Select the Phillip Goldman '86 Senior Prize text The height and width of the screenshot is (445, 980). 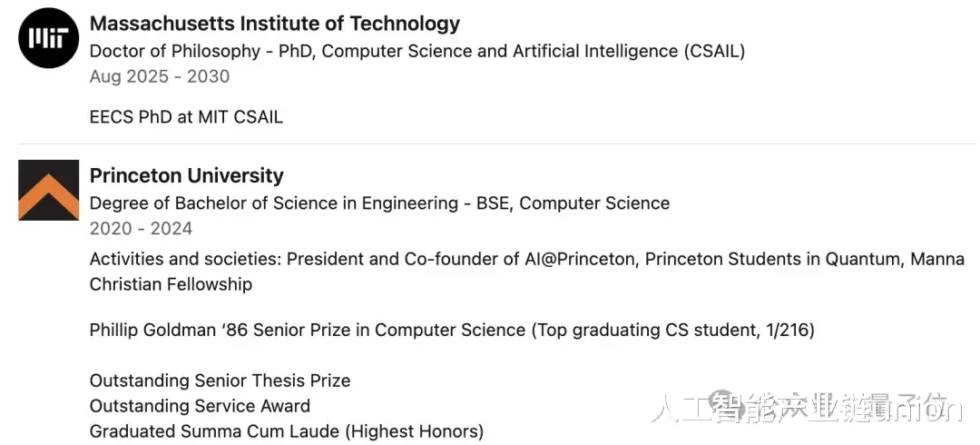click(307, 330)
